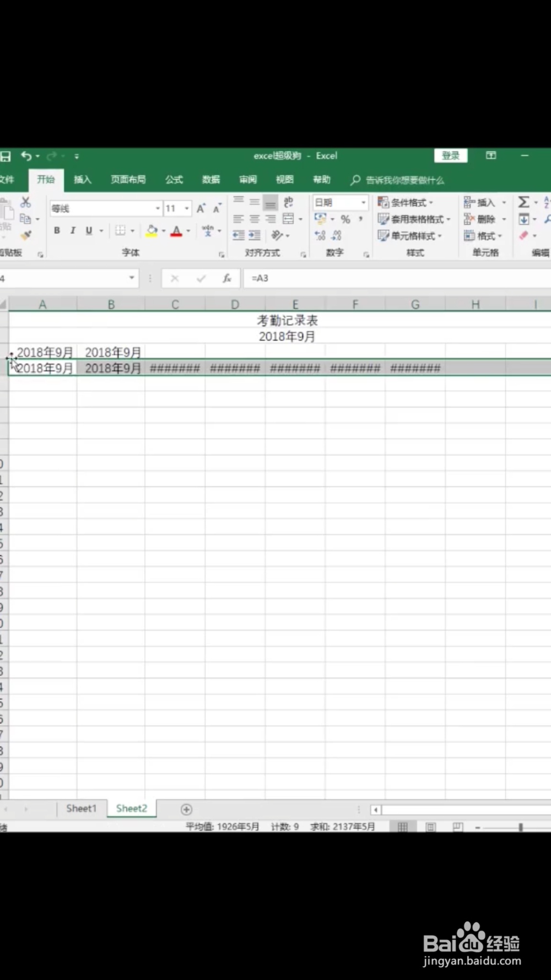Toggle Italic formatting
The width and height of the screenshot is (551, 980).
tap(73, 230)
